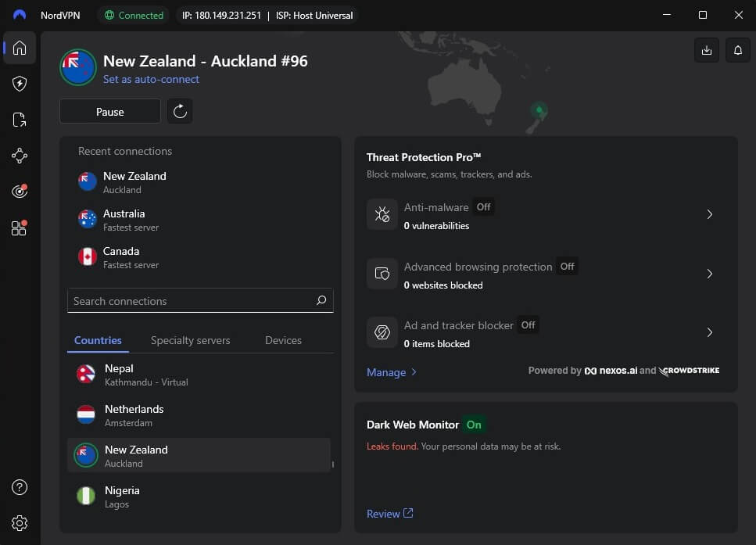Screen dimensions: 756x545
Task: Click the Threat Protection Pro heading
Action: (x=424, y=157)
